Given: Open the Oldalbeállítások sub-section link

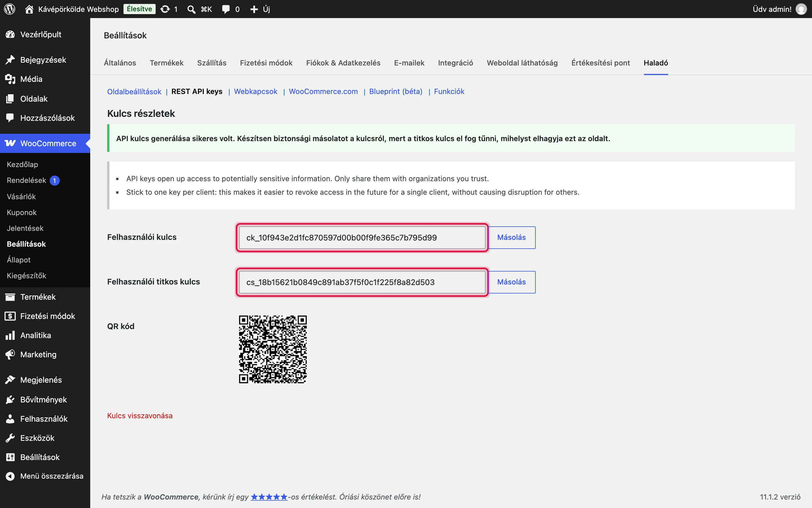Looking at the screenshot, I should tap(134, 91).
